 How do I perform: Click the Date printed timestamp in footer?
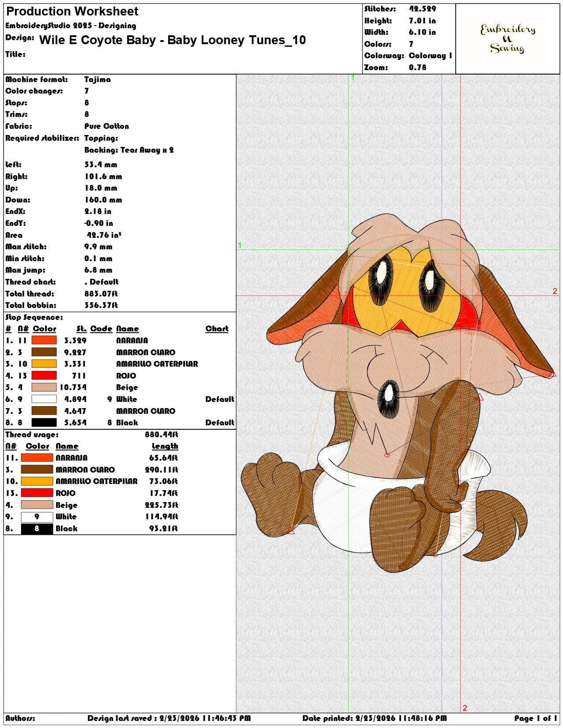click(374, 718)
